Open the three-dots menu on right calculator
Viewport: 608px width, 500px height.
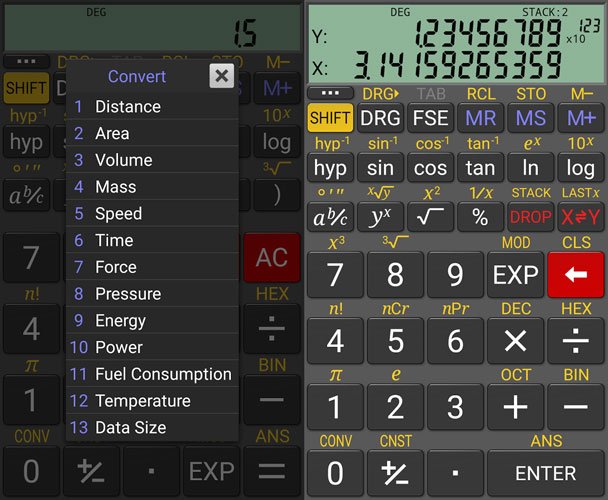click(x=330, y=93)
